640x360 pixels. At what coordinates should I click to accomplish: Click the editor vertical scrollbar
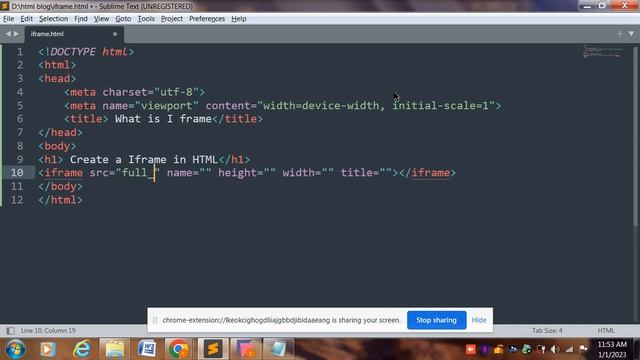pos(635,137)
